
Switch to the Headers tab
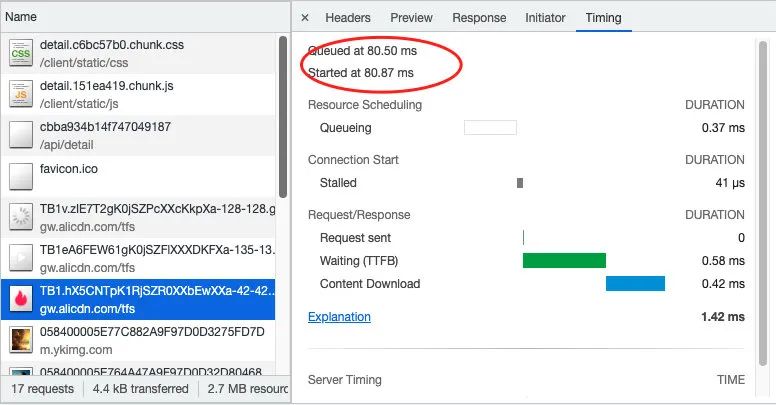(348, 18)
